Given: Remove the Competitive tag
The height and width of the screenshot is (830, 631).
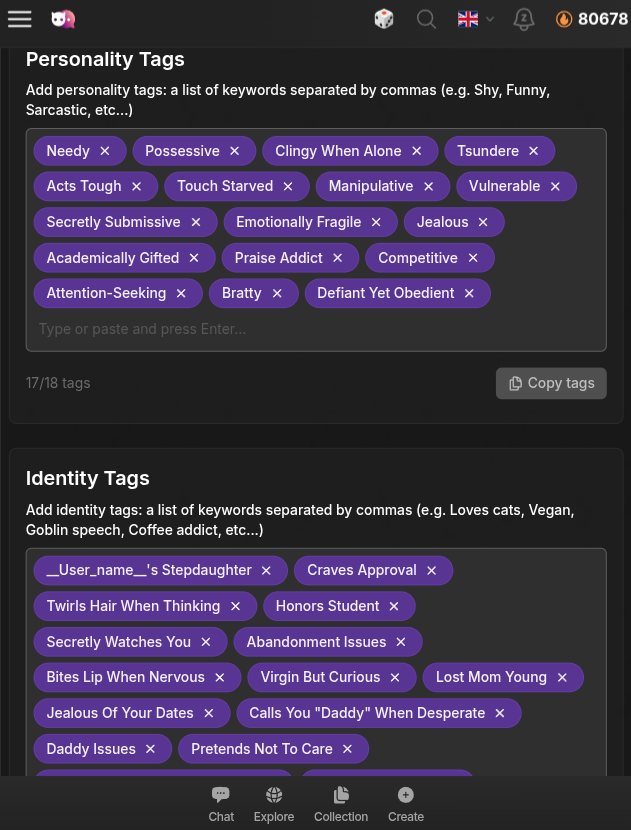Looking at the screenshot, I should [x=473, y=258].
